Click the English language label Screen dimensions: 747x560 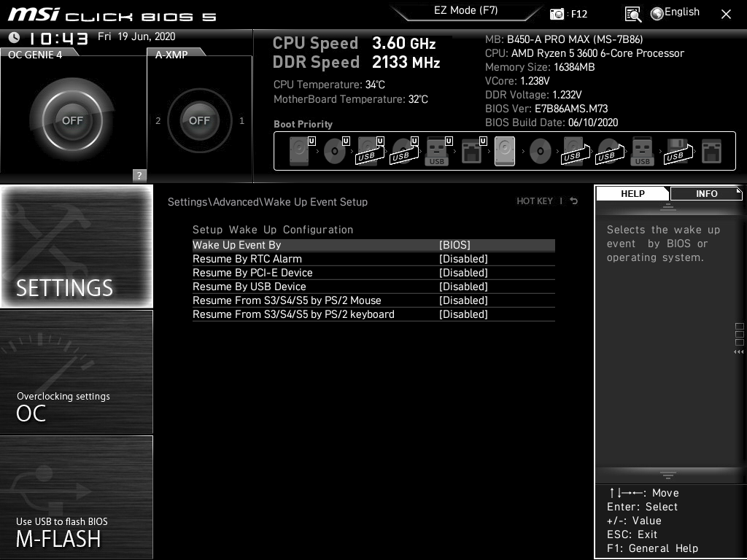coord(682,12)
